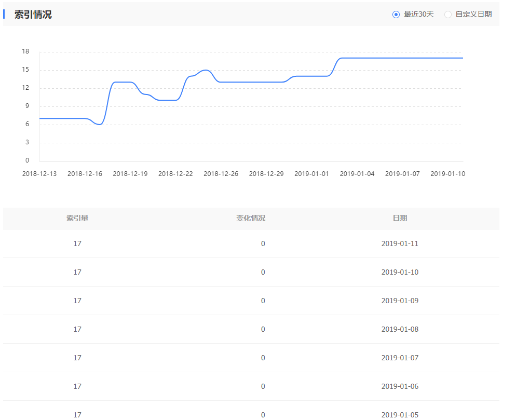Screen dimensions: 530x420
Task: Click the 2019-01-01 x-axis label
Action: (x=311, y=174)
